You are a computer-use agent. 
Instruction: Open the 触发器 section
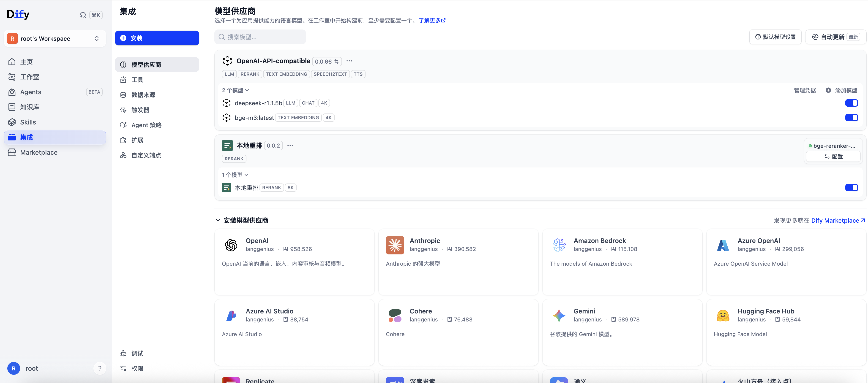[157, 110]
